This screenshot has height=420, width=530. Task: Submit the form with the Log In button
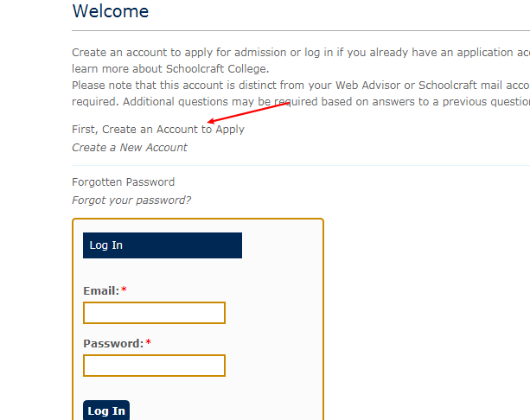coord(106,410)
